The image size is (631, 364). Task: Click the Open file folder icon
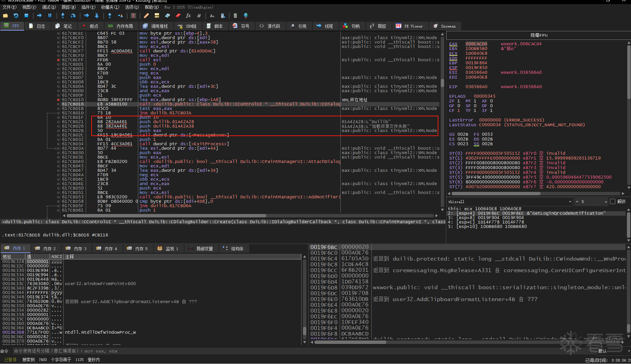(5, 16)
